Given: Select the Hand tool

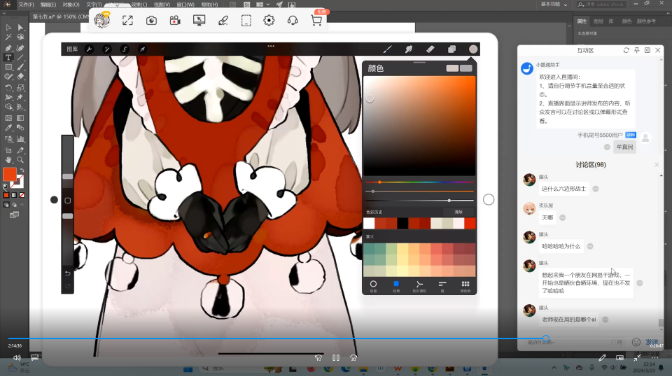Looking at the screenshot, I should point(8,160).
